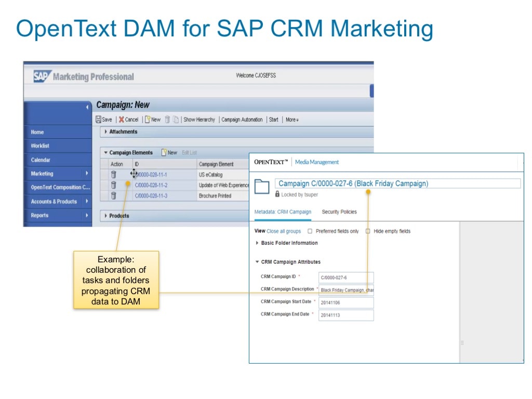Screen dimensions: 532x399
Task: Select the US eCatalog cell
Action: pos(211,175)
